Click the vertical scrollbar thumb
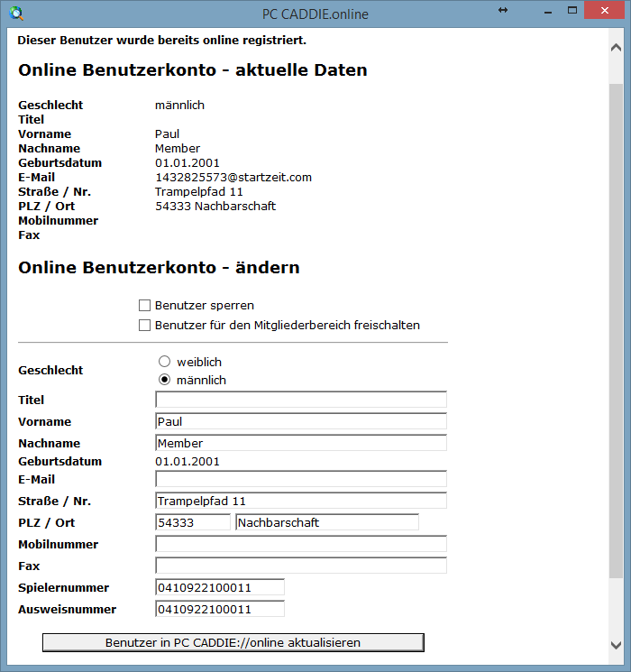631x672 pixels. coord(616,330)
